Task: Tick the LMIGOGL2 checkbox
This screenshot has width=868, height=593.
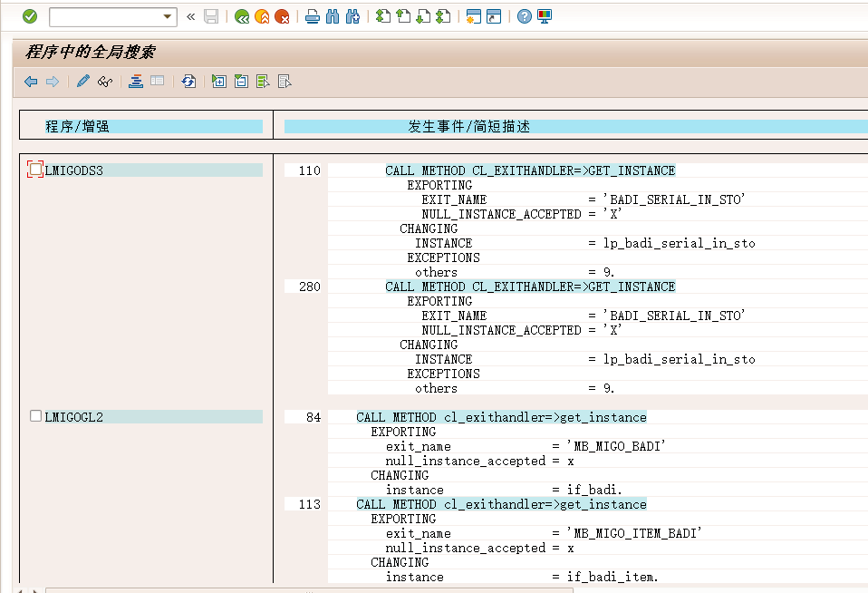Action: coord(35,416)
